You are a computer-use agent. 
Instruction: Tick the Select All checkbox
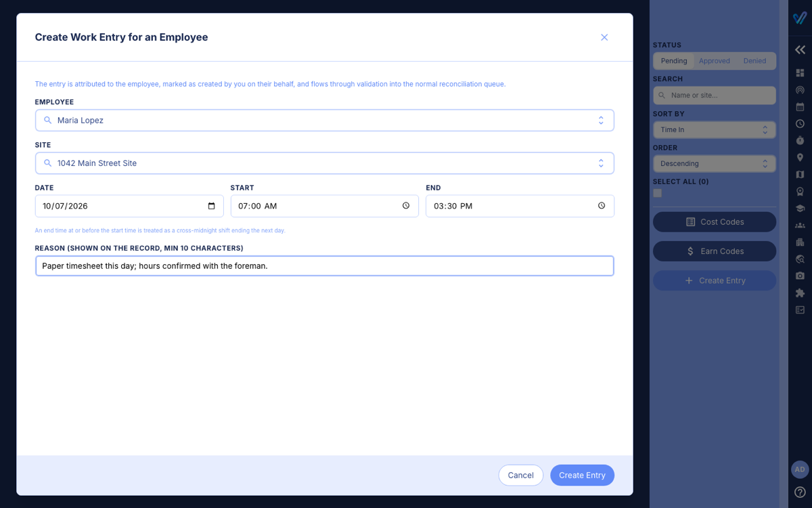(x=658, y=193)
